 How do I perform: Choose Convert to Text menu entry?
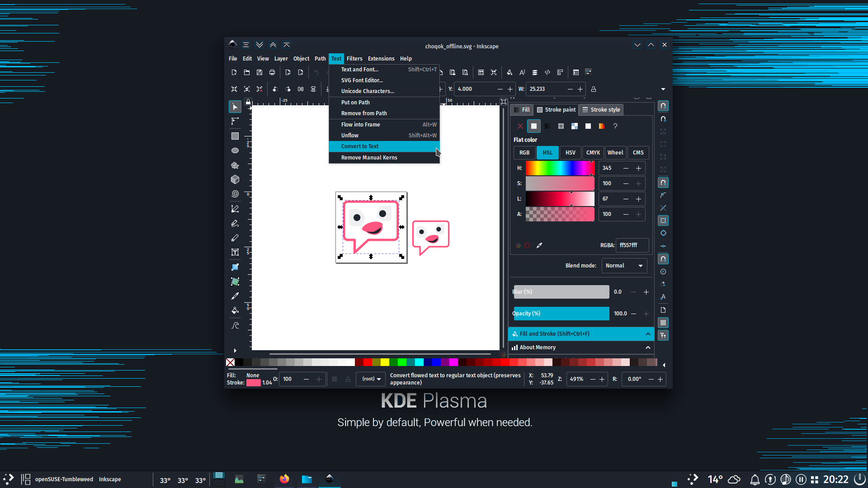(384, 146)
